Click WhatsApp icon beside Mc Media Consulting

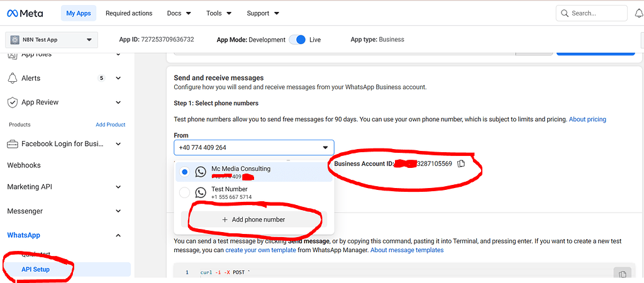(x=201, y=172)
